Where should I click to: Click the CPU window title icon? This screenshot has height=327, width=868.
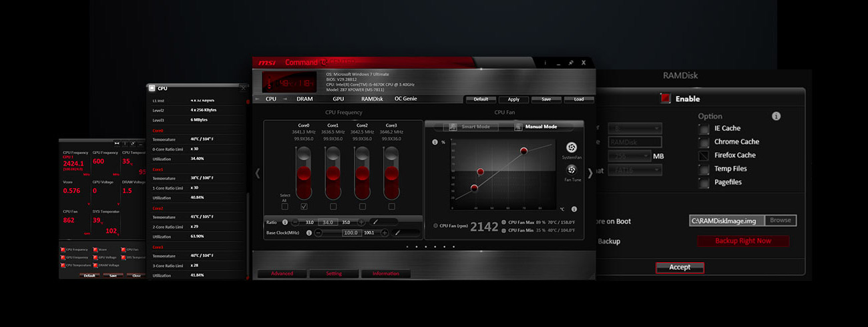tap(152, 87)
